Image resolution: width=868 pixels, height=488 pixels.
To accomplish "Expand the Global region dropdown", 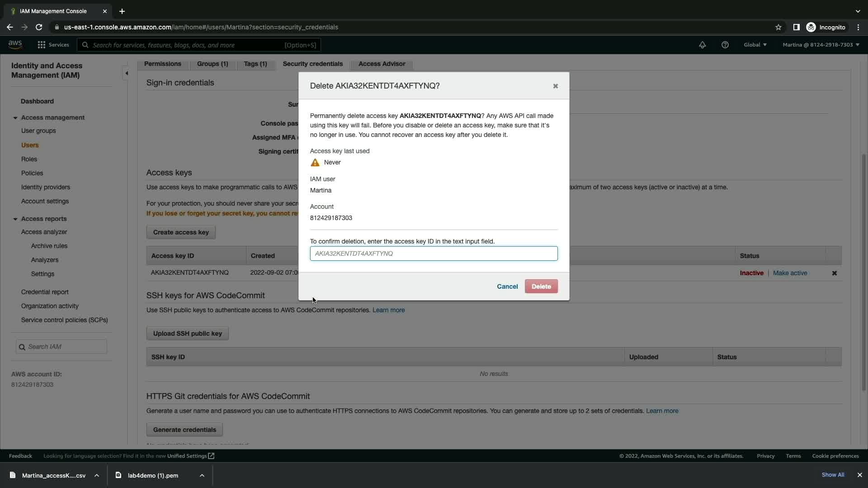I will [x=755, y=45].
